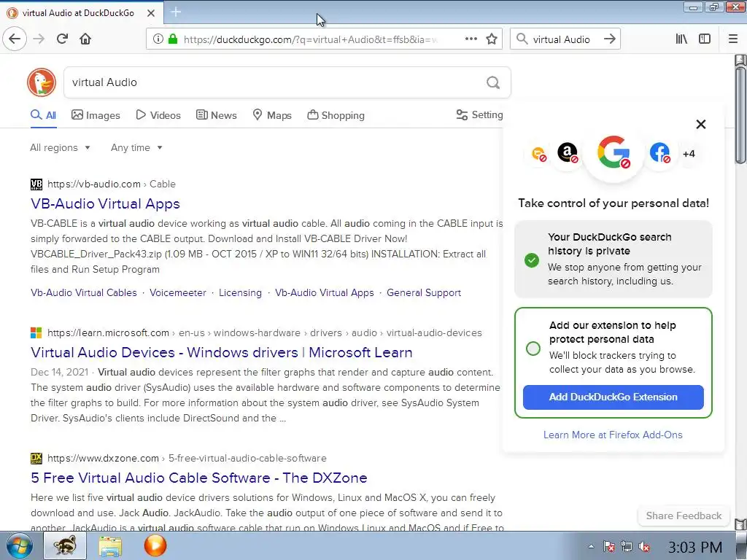Open Virtual Audio Devices Microsoft Learn result
747x560 pixels.
coord(222,352)
